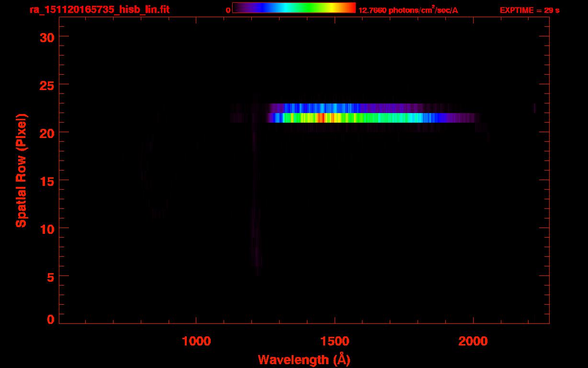
Task: Click the rainbow color scale bar
Action: (x=294, y=8)
